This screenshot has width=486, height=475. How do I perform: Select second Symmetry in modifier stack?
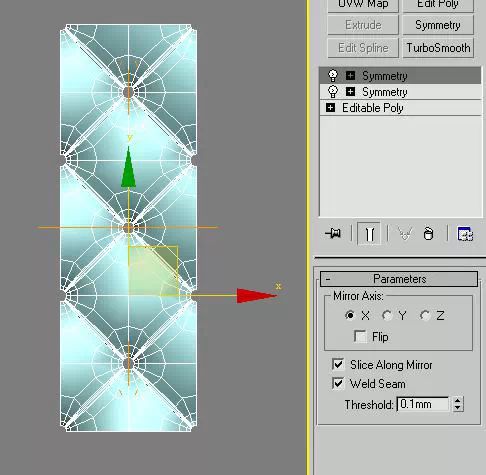click(x=400, y=91)
